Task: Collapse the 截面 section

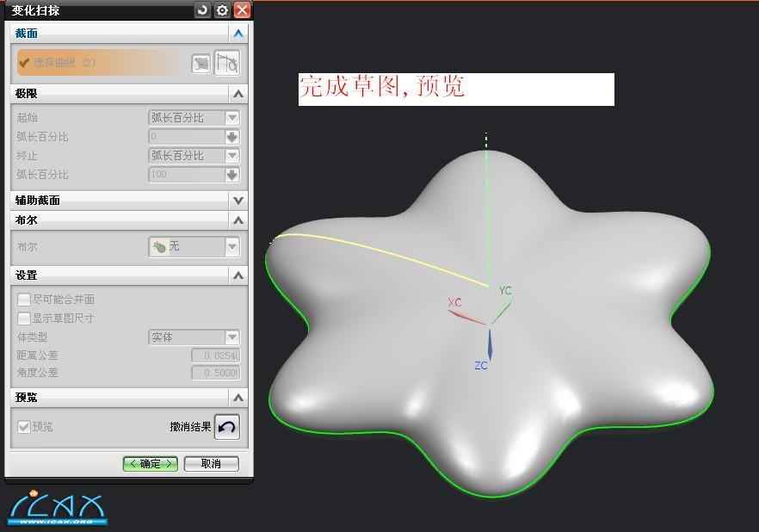Action: (238, 34)
